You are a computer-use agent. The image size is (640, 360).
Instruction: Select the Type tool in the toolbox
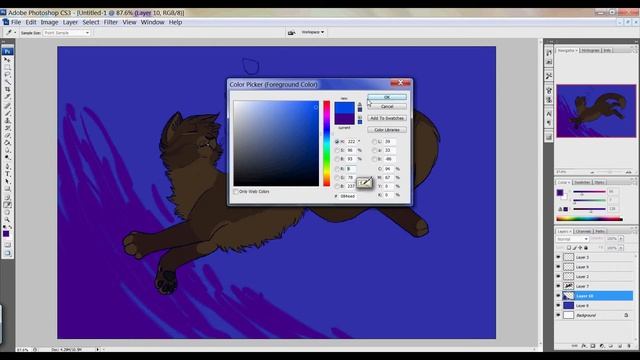pyautogui.click(x=7, y=174)
